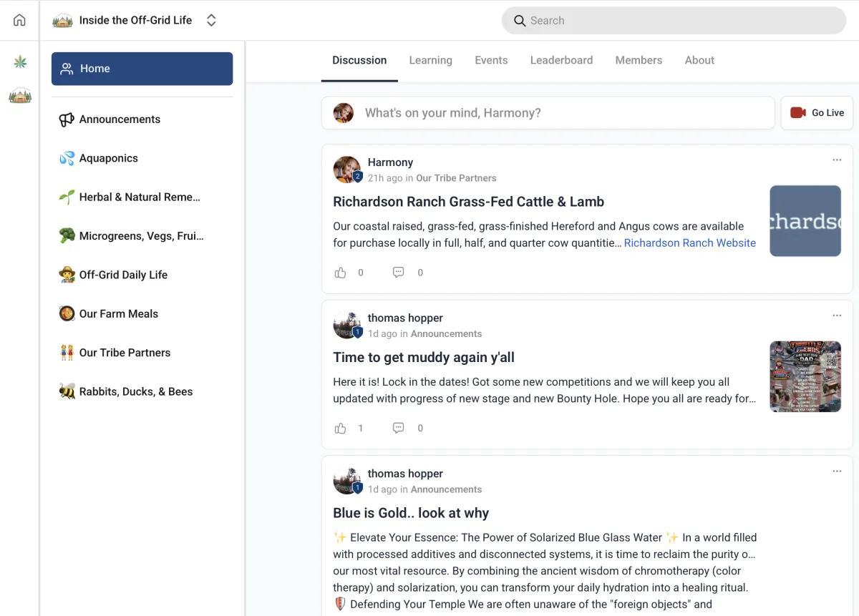The width and height of the screenshot is (859, 616).
Task: Like the 'Time to get muddy' post
Action: pyautogui.click(x=341, y=427)
